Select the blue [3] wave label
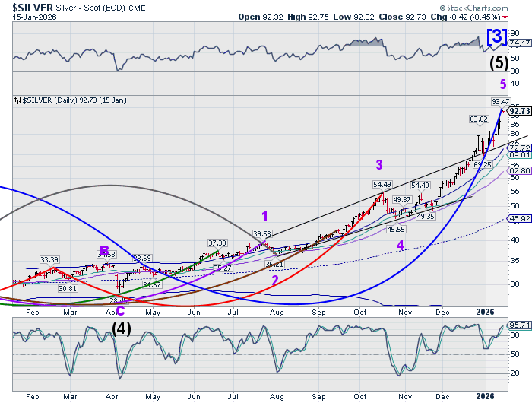The width and height of the screenshot is (532, 403). [495, 36]
